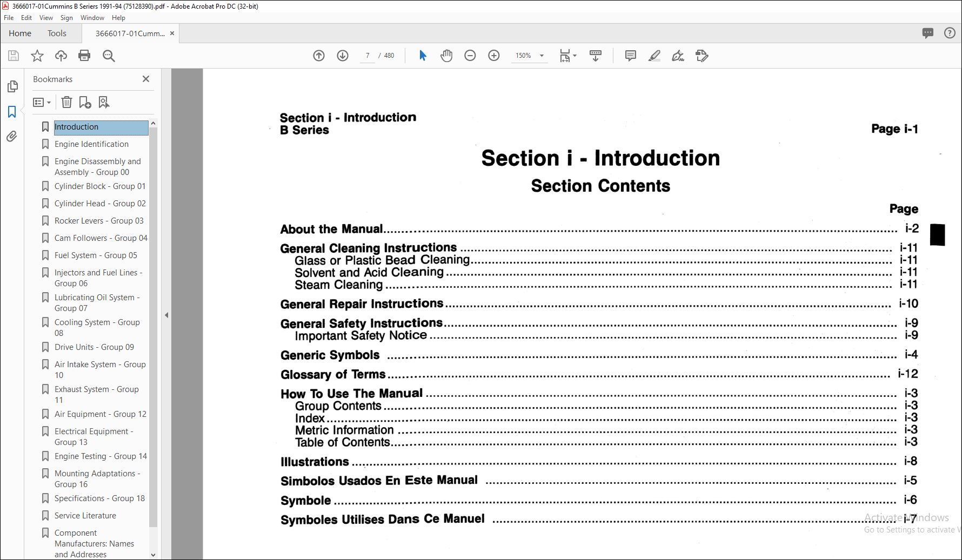
Task: Choose the Selection arrow tool
Action: pyautogui.click(x=423, y=56)
